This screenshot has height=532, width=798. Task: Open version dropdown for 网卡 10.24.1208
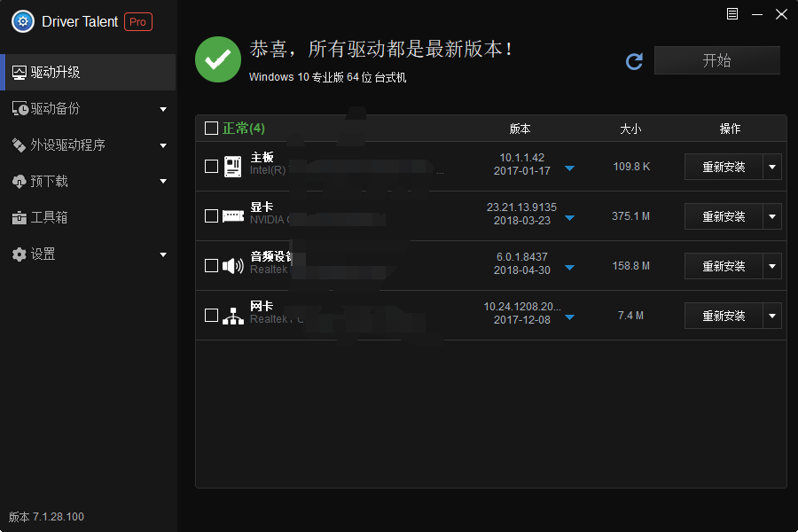570,317
